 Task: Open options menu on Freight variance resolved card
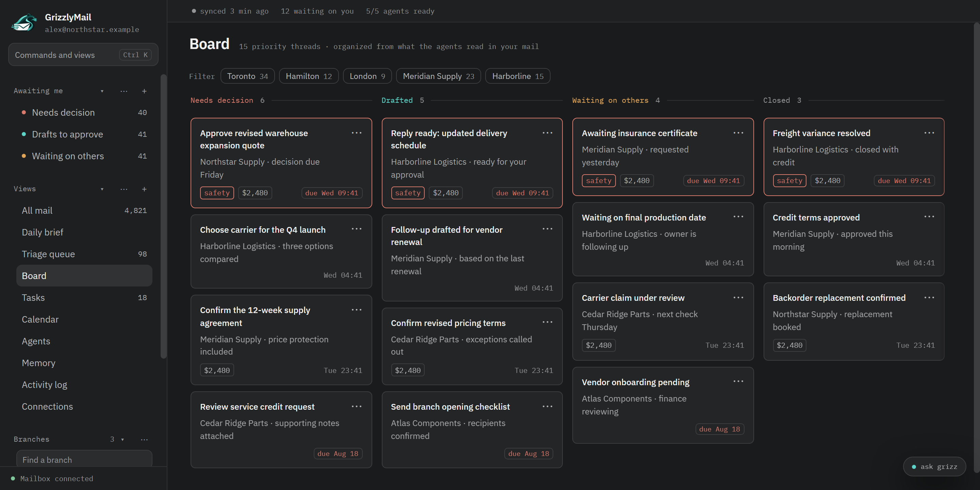[929, 133]
